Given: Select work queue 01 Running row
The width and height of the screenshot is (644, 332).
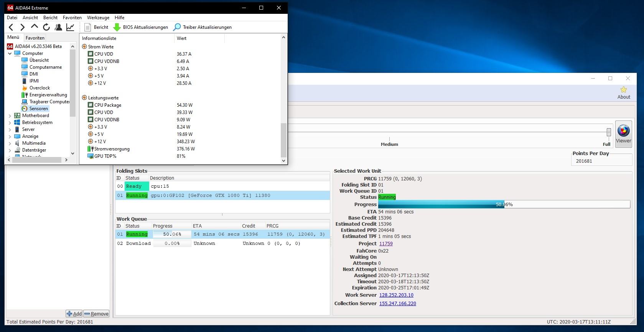Looking at the screenshot, I should tap(222, 234).
